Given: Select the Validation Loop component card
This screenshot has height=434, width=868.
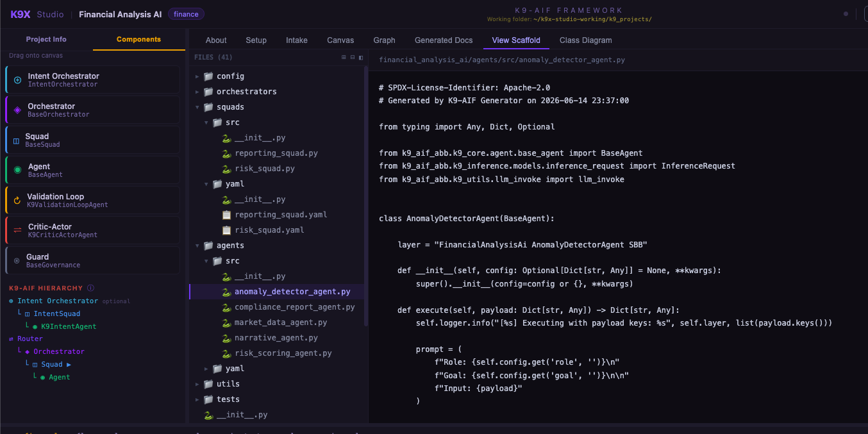Looking at the screenshot, I should click(92, 200).
